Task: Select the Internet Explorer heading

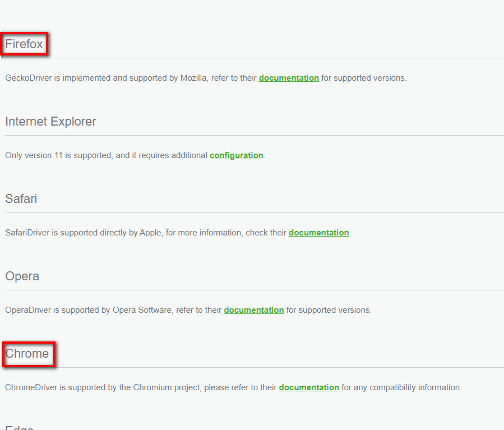Action: 50,122
